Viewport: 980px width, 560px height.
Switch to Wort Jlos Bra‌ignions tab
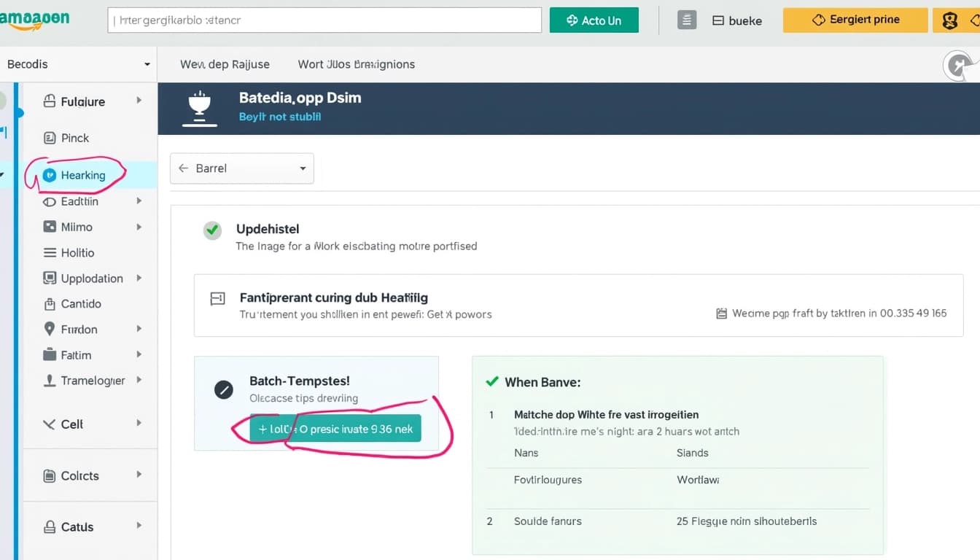[356, 64]
